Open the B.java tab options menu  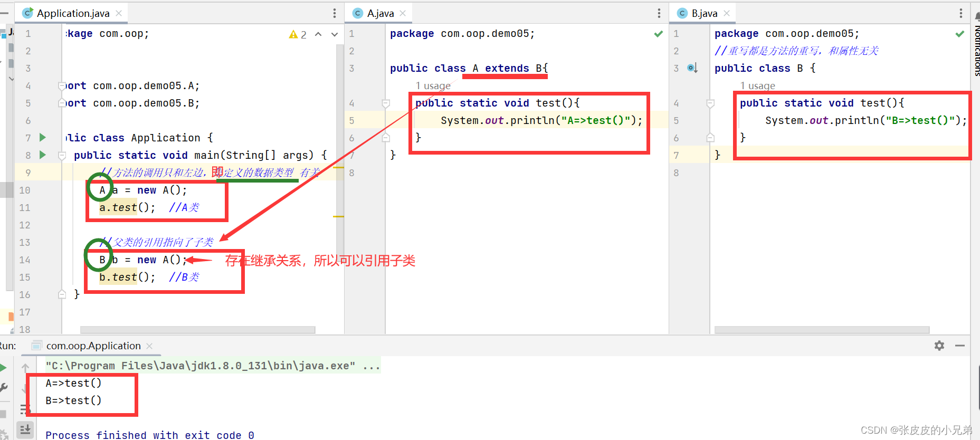pos(961,13)
